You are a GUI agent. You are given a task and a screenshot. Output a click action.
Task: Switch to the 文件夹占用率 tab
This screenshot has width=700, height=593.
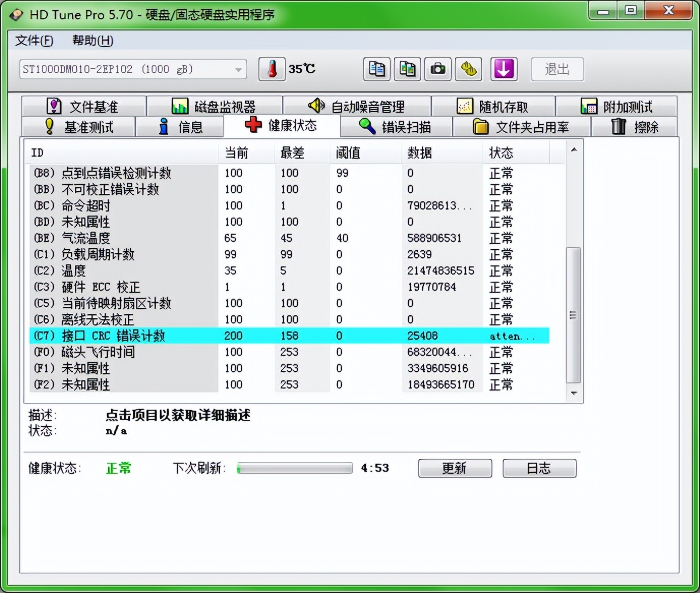[x=521, y=127]
